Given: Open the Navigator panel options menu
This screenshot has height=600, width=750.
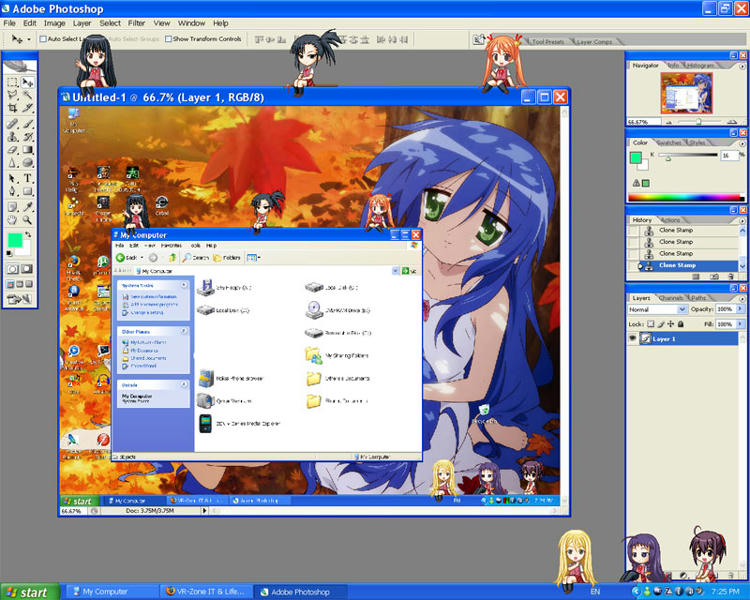Looking at the screenshot, I should [x=742, y=67].
